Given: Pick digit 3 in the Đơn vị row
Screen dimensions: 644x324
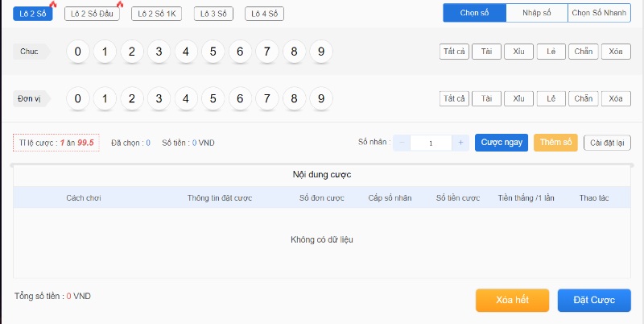Looking at the screenshot, I should tap(159, 99).
